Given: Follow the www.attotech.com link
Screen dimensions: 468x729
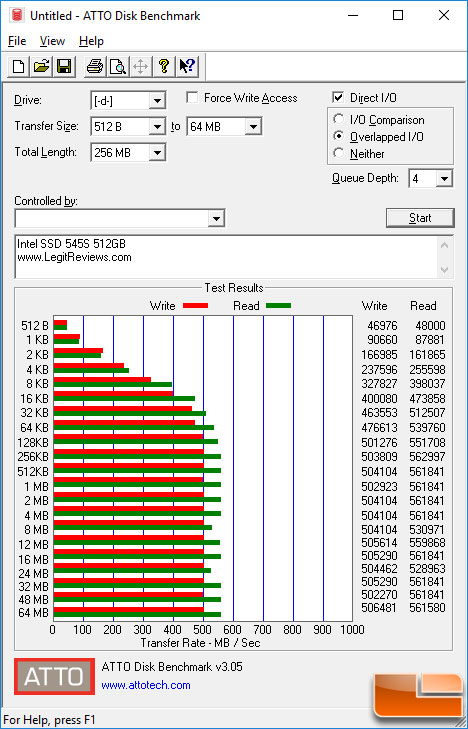Looking at the screenshot, I should point(146,685).
